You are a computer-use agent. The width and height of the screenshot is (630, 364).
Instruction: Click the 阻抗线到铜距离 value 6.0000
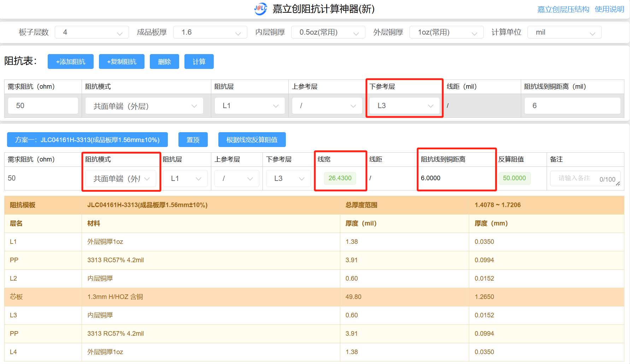(430, 178)
